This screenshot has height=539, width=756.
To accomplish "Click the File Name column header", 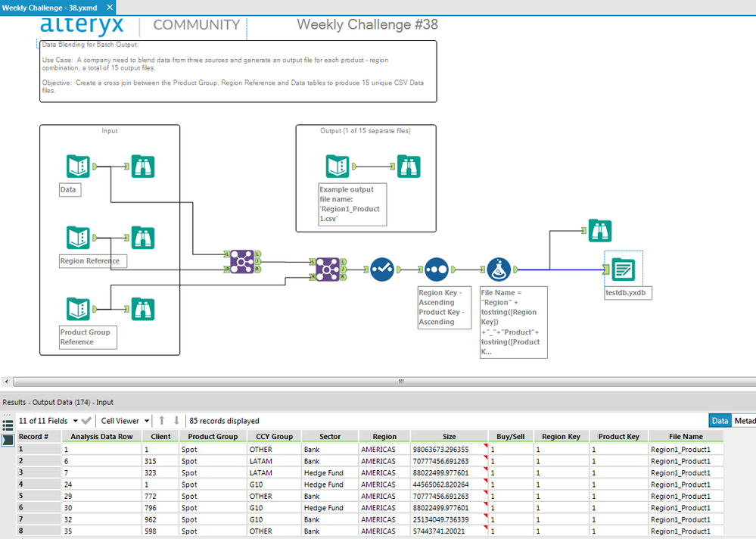I will point(686,436).
